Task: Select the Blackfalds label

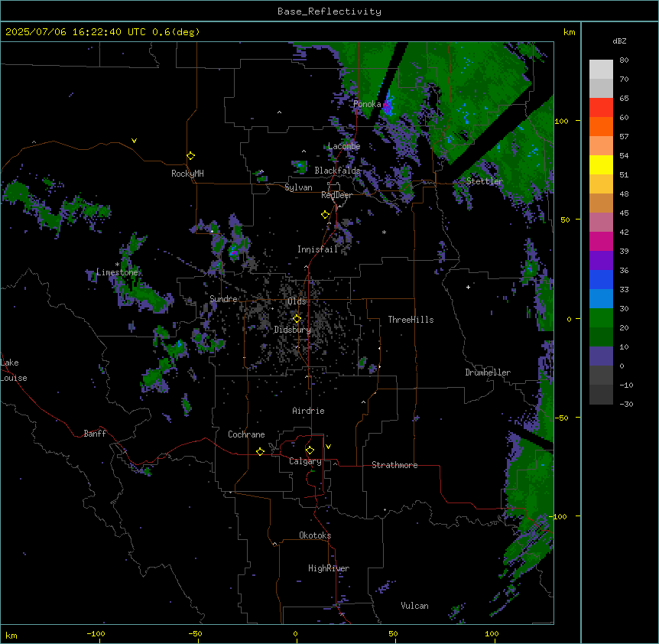Action: tap(337, 171)
